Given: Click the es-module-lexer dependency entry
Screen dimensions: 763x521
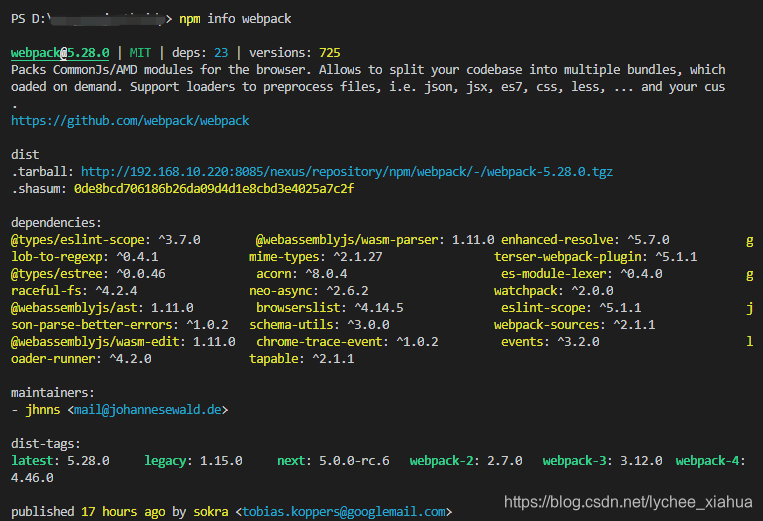Looking at the screenshot, I should 582,274.
